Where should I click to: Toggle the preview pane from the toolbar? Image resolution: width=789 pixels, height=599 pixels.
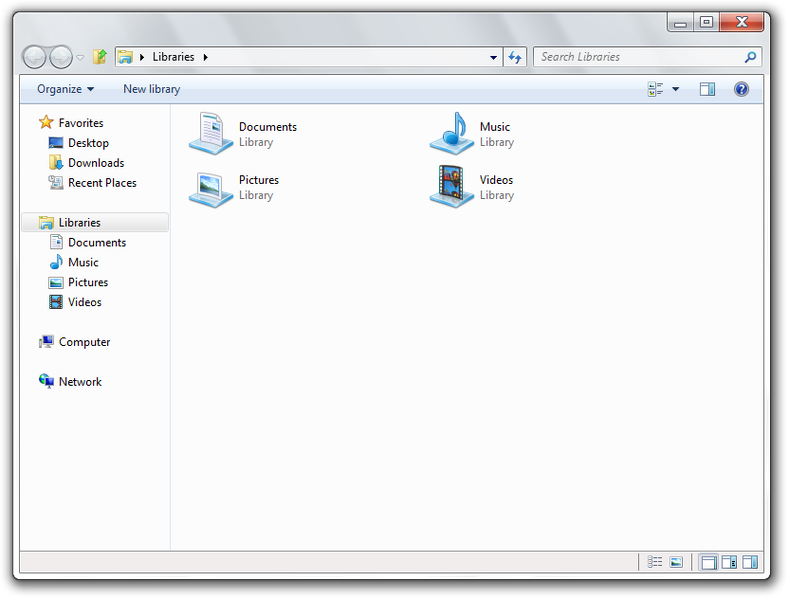click(707, 89)
